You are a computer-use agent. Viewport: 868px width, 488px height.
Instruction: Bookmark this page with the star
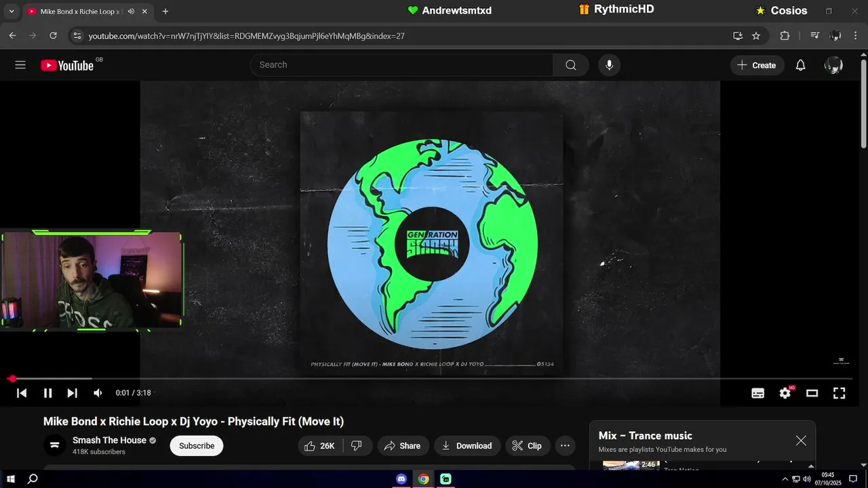pos(756,36)
